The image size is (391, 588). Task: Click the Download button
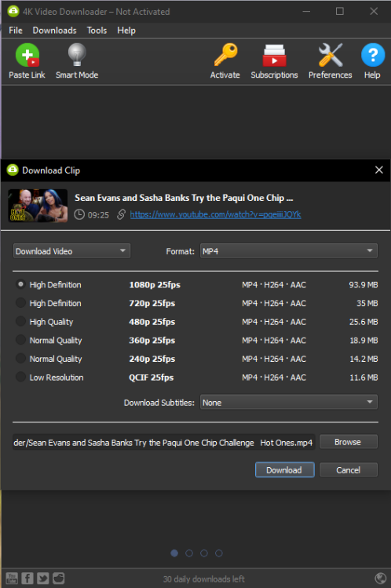284,470
